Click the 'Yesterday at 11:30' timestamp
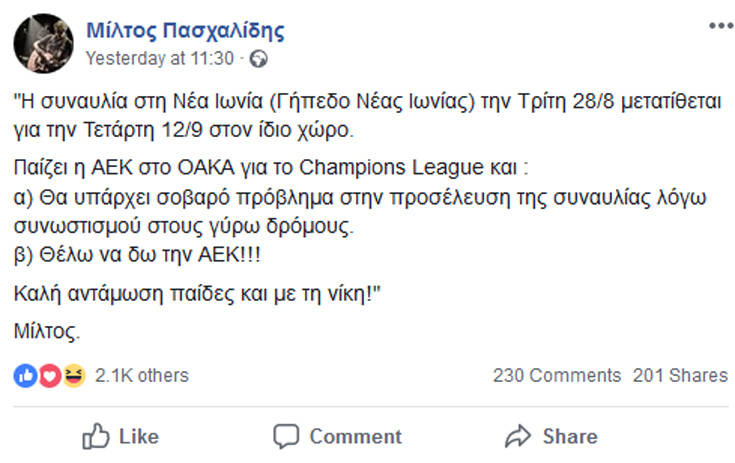This screenshot has width=735, height=463. coord(159,59)
